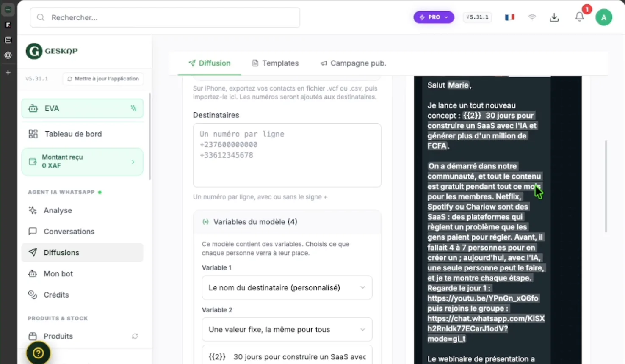625x364 pixels.
Task: Go to Tableau de bord
Action: (x=82, y=134)
